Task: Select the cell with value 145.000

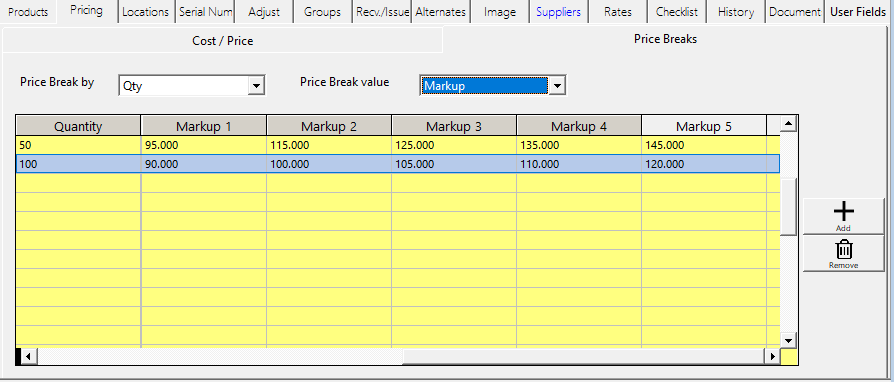Action: click(704, 145)
